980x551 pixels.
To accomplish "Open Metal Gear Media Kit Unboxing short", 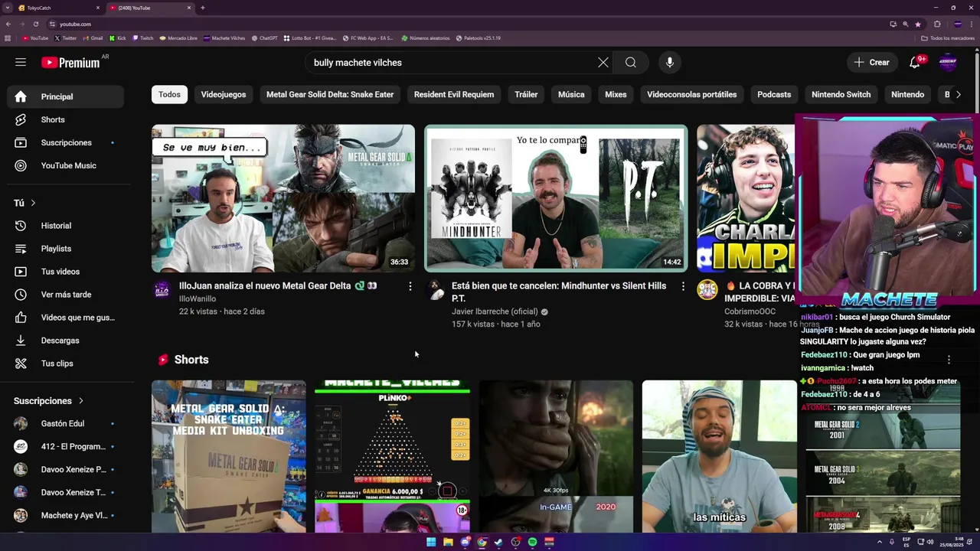I will pyautogui.click(x=228, y=456).
